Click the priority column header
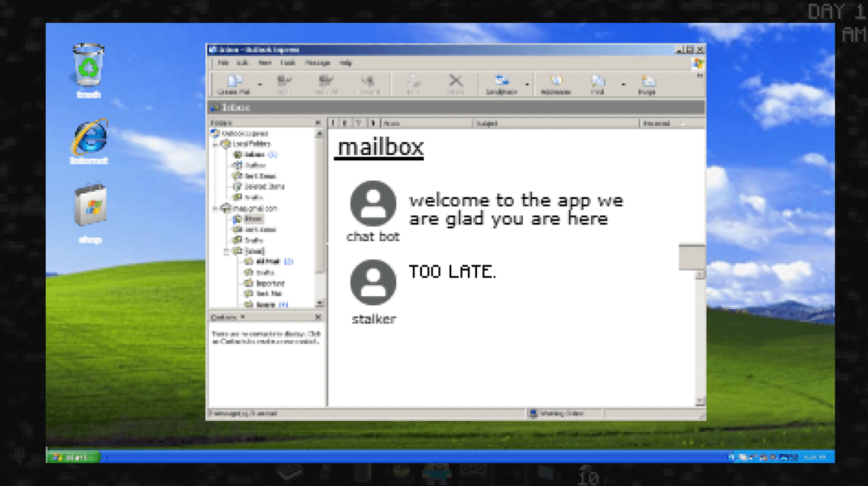This screenshot has height=486, width=868. pyautogui.click(x=333, y=124)
